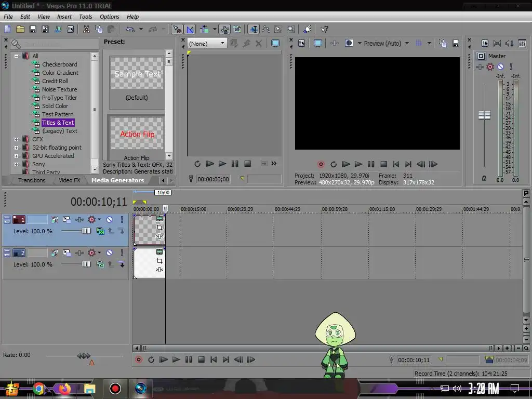Image resolution: width=532 pixels, height=399 pixels.
Task: Toggle Master bus mute in mixer
Action: (x=500, y=67)
